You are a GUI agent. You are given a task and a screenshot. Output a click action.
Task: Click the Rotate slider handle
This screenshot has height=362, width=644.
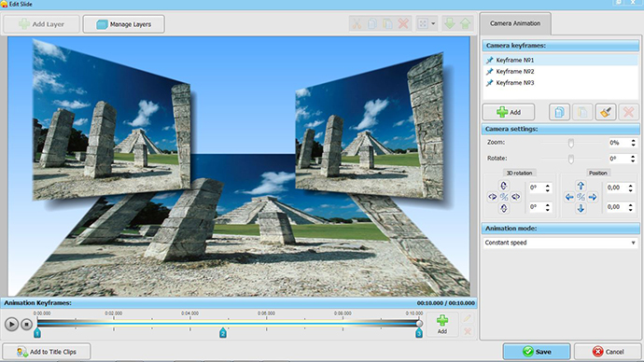571,159
